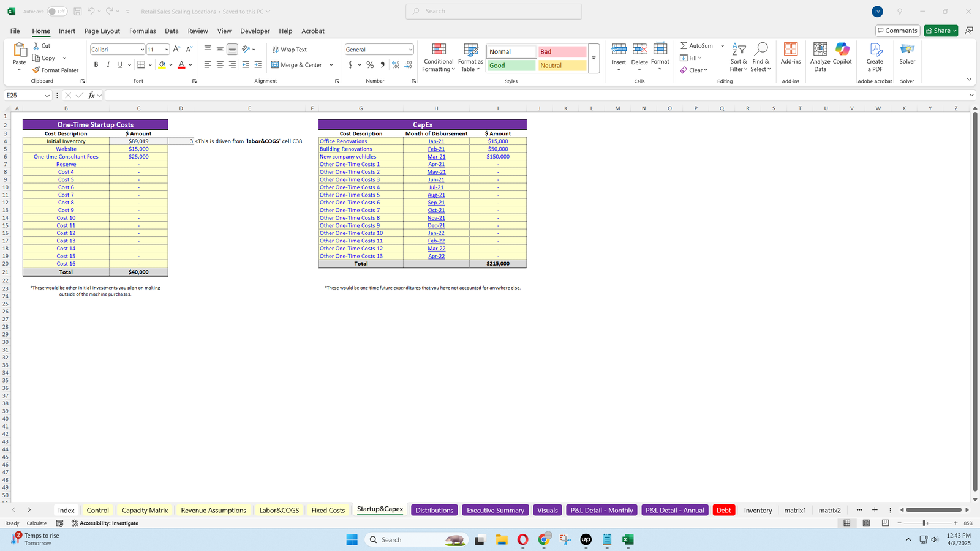Expand the General number format dropdown
The height and width of the screenshot is (551, 980).
(410, 50)
